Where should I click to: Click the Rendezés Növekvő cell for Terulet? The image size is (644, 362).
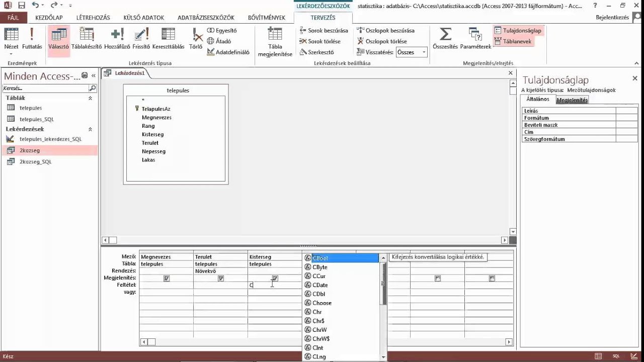click(220, 271)
